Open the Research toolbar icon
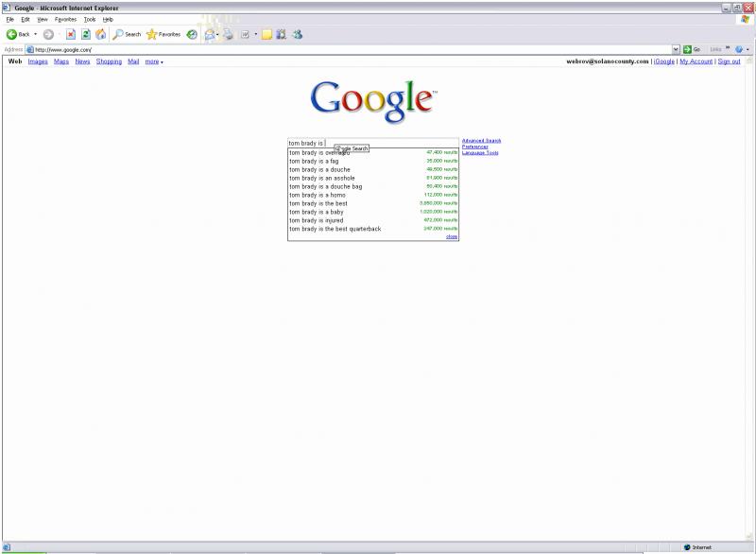 pos(281,34)
